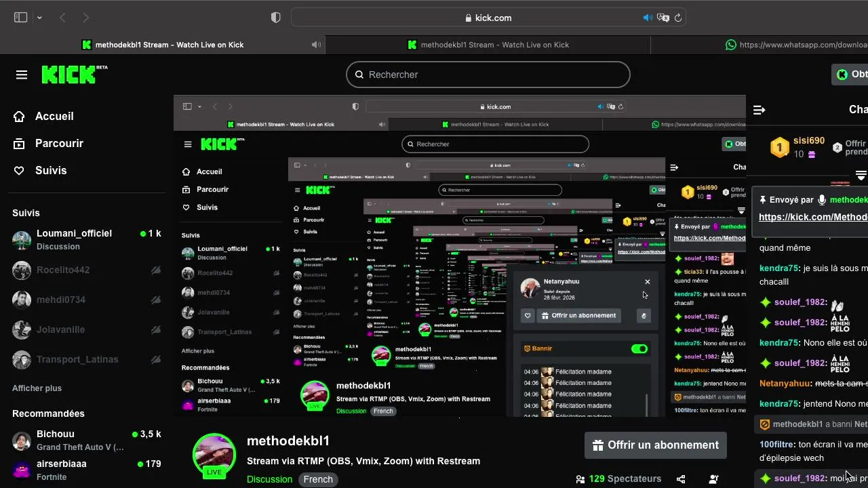This screenshot has height=488, width=868.
Task: Click the microphone badge in pinned message
Action: pyautogui.click(x=822, y=200)
